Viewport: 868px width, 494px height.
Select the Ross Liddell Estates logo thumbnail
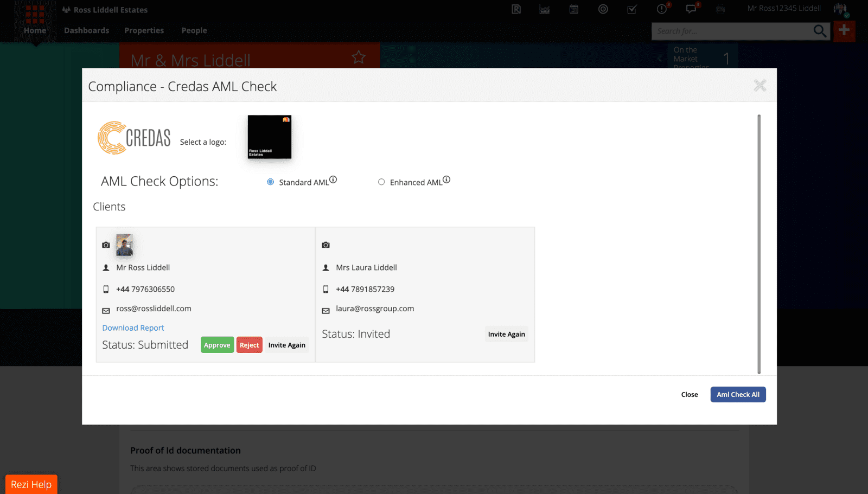point(270,137)
